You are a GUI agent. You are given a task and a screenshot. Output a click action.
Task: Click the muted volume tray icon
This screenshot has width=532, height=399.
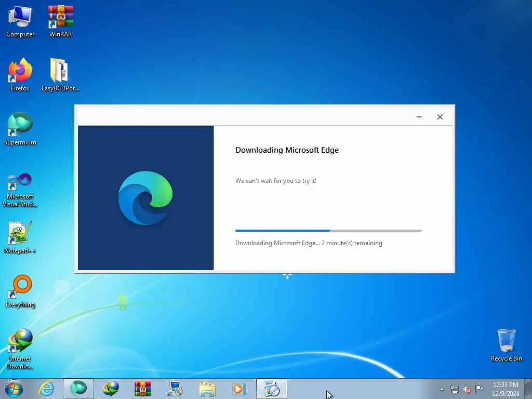tap(467, 389)
